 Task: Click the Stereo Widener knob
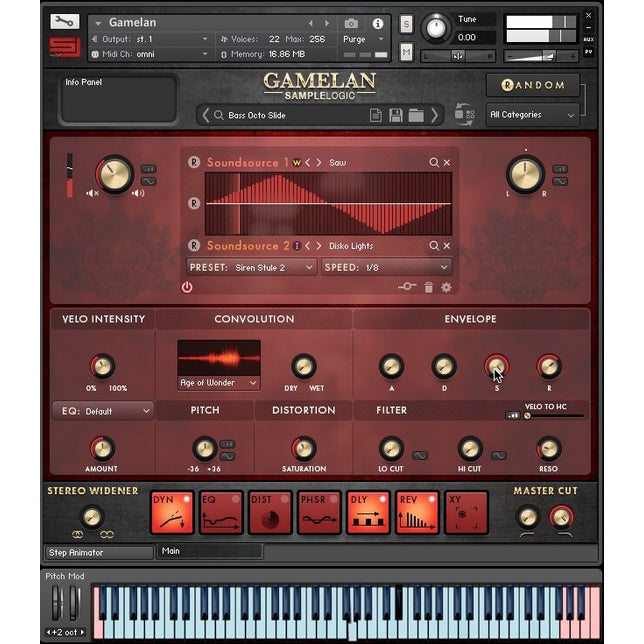tap(92, 517)
